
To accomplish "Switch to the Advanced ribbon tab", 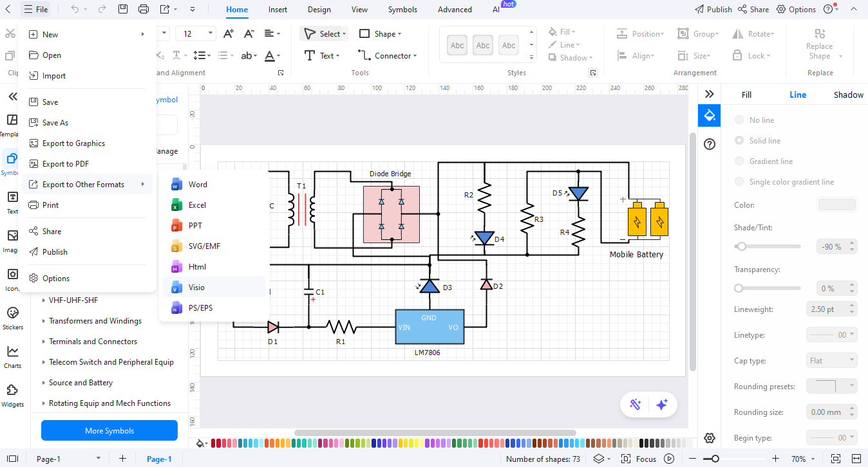I will pos(455,10).
